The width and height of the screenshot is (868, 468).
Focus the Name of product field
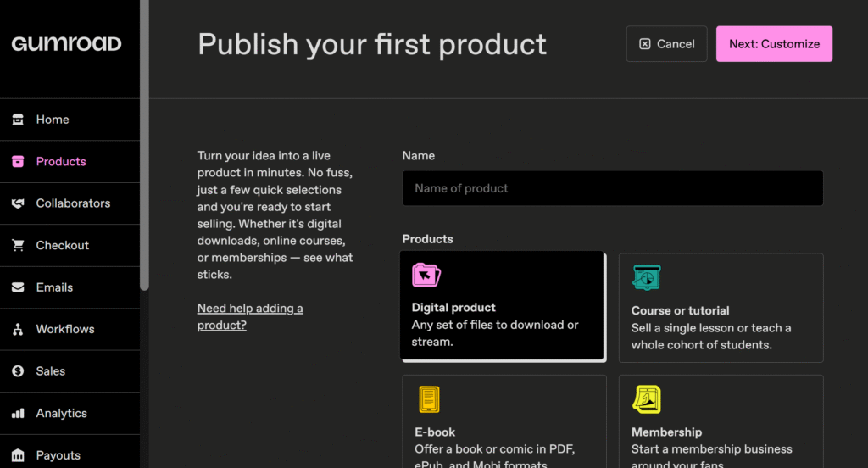(612, 188)
